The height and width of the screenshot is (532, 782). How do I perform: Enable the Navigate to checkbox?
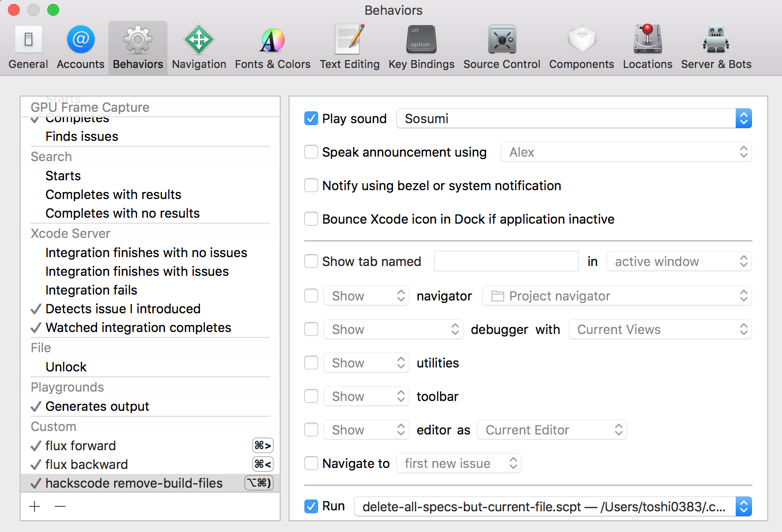click(311, 463)
